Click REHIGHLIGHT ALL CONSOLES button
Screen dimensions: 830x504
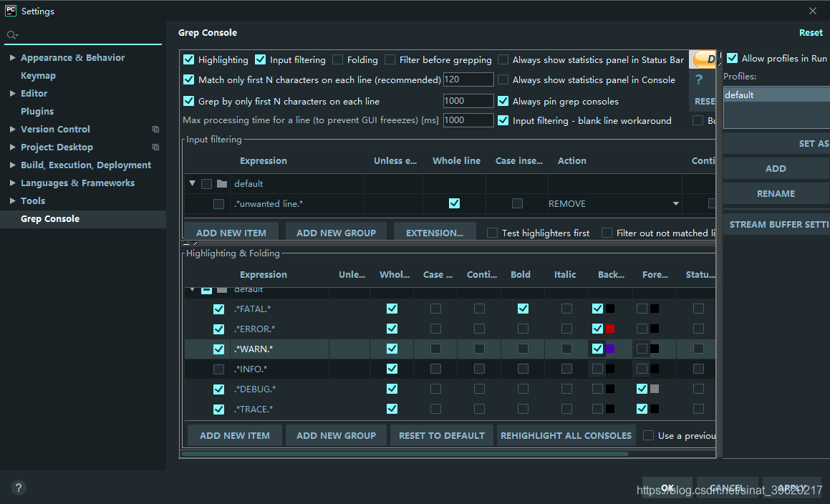[x=566, y=436]
